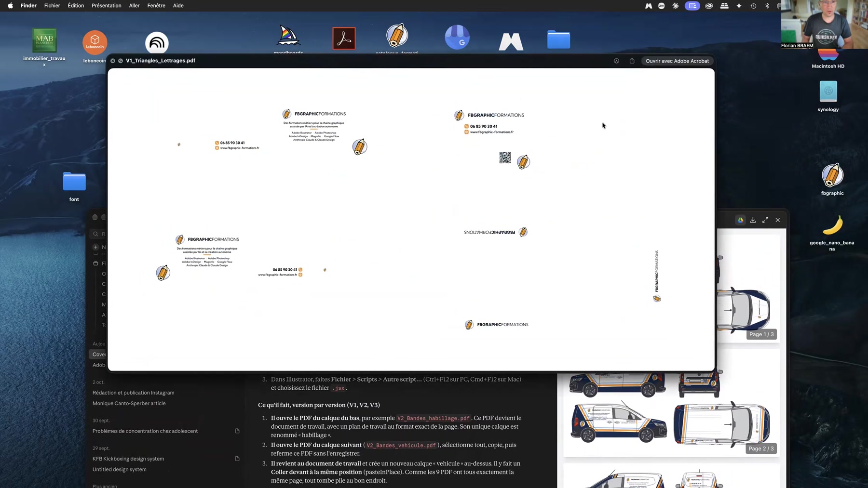Screen dimensions: 868x488
Task: Open the google_nano_banana desktop file
Action: 832,225
